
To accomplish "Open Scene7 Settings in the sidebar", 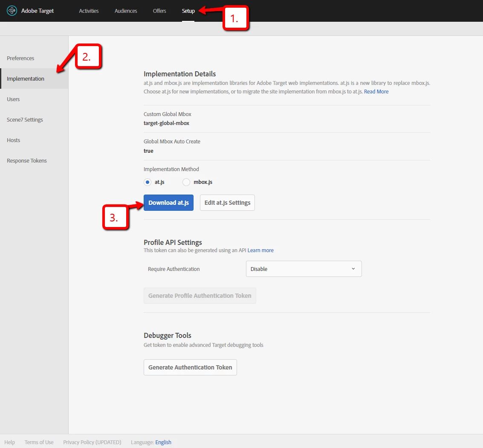I will [x=25, y=119].
